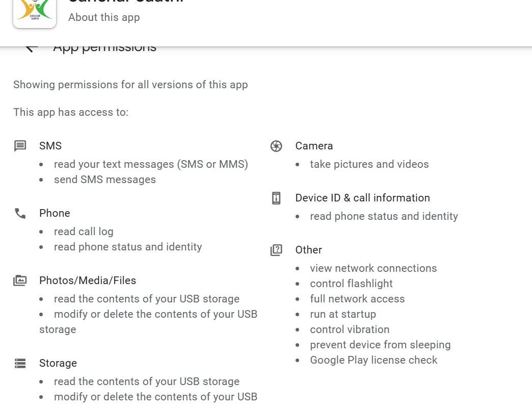Click the Phone handset icon
The width and height of the screenshot is (532, 408).
coord(20,214)
